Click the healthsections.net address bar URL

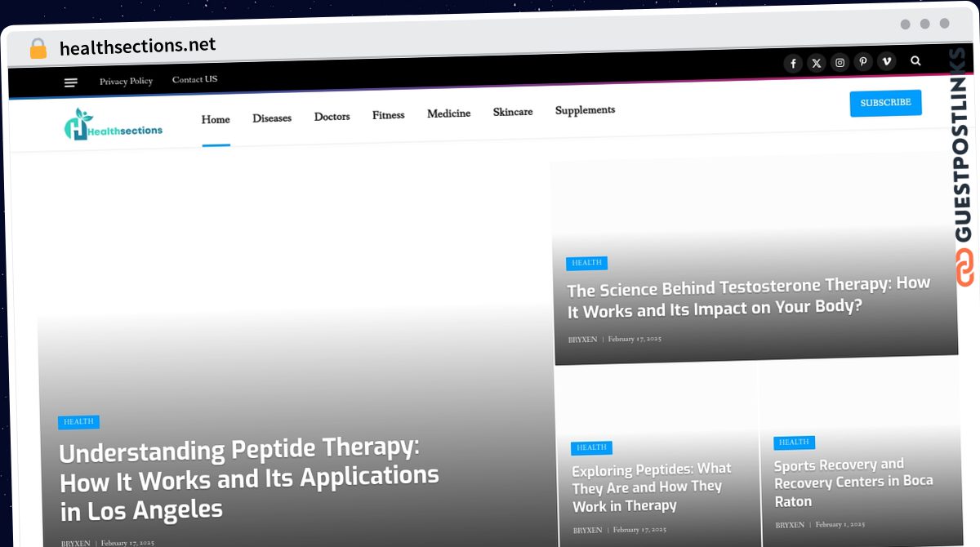pos(137,47)
